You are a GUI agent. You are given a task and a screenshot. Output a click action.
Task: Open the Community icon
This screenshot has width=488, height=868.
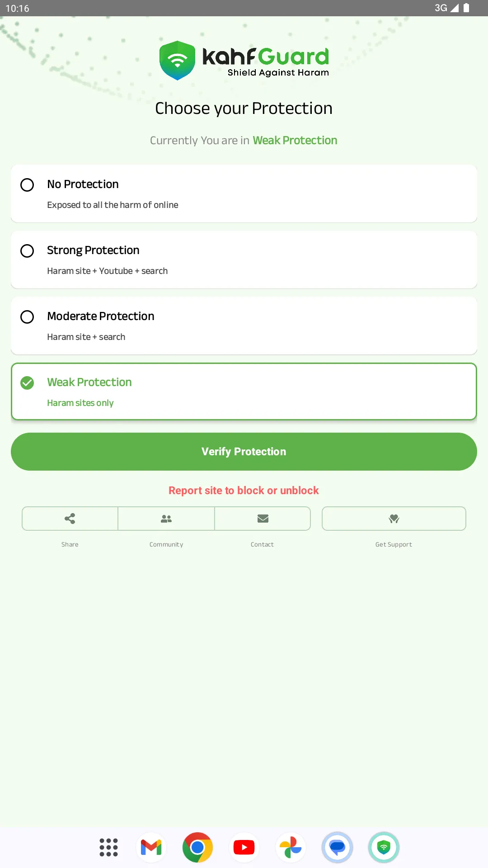point(166,519)
